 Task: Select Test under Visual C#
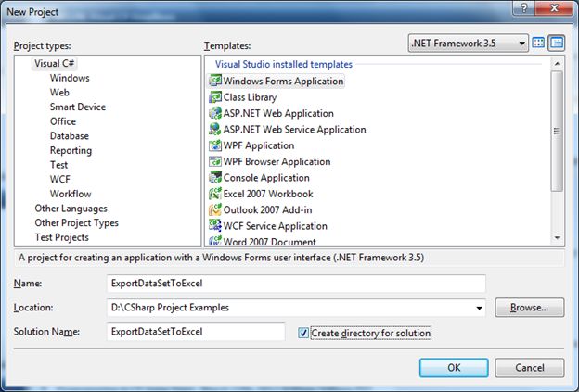[x=58, y=165]
